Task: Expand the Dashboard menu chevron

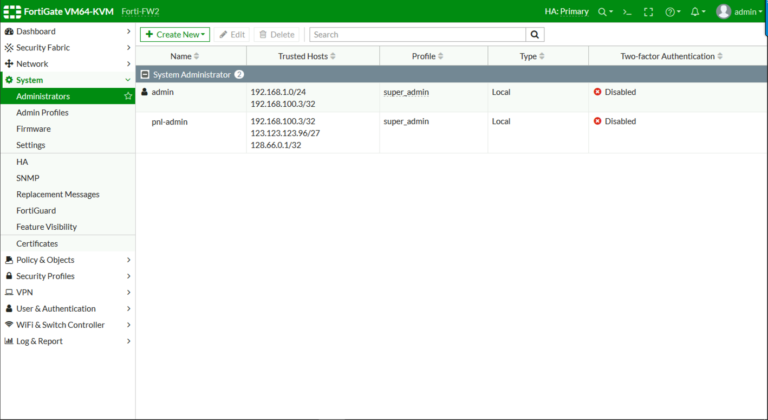Action: (x=128, y=31)
